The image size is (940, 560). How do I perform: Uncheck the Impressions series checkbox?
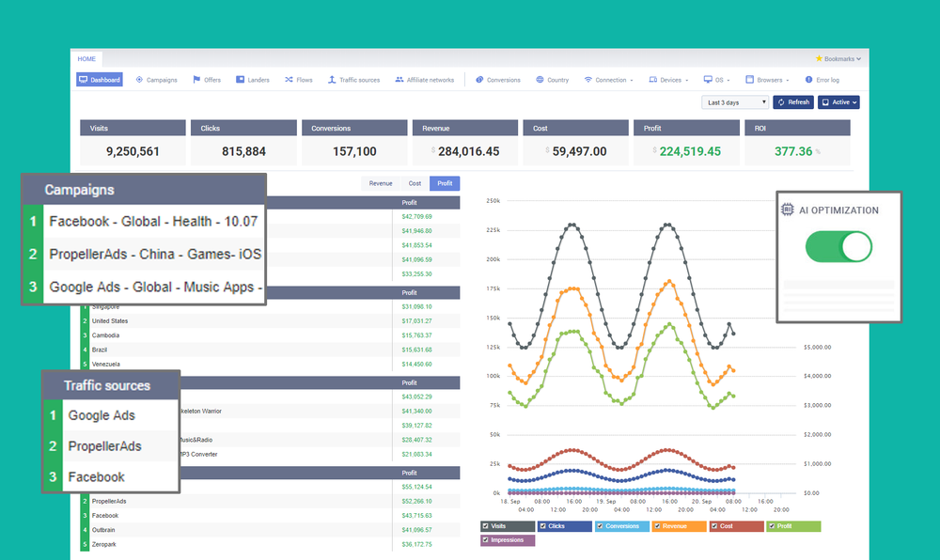coord(486,539)
